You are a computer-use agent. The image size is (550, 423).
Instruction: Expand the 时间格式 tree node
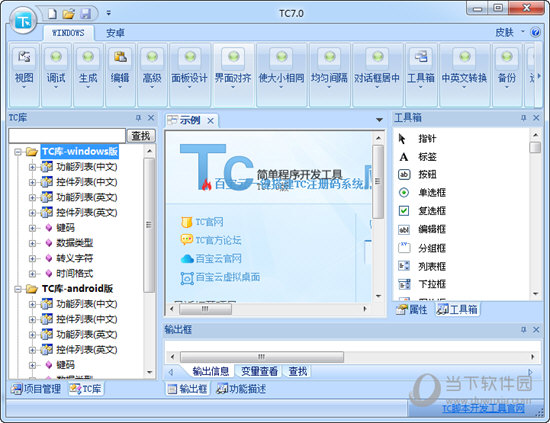point(33,274)
